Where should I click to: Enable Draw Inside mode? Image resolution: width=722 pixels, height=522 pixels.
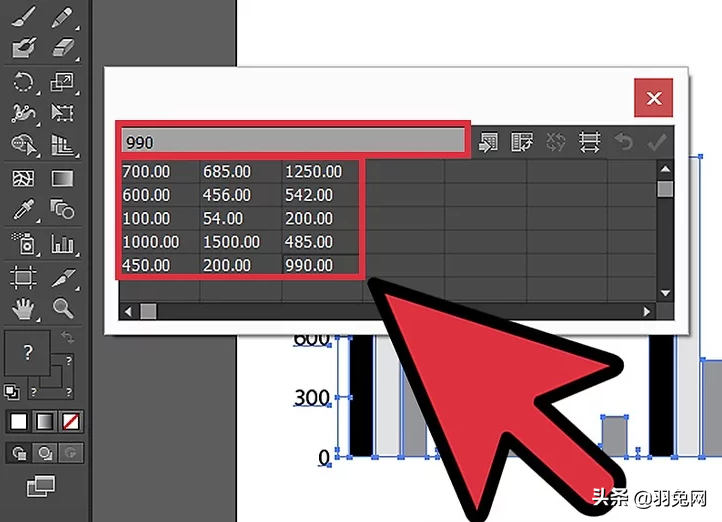(70, 453)
